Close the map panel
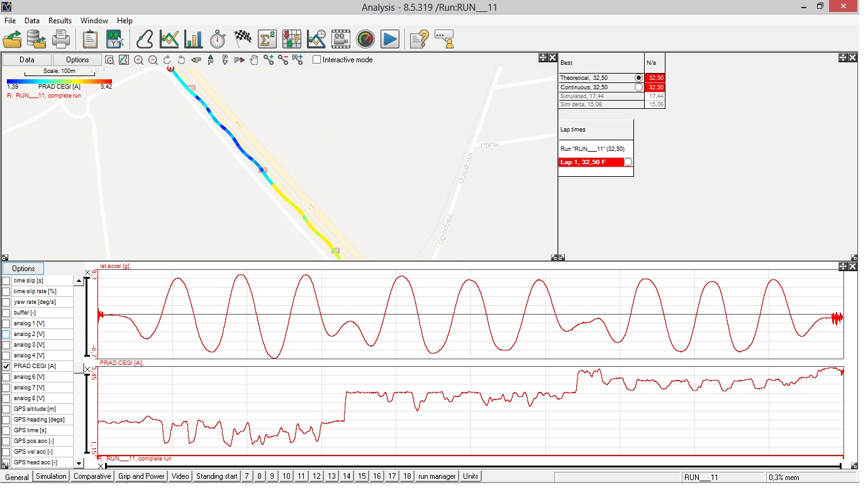 pos(552,58)
